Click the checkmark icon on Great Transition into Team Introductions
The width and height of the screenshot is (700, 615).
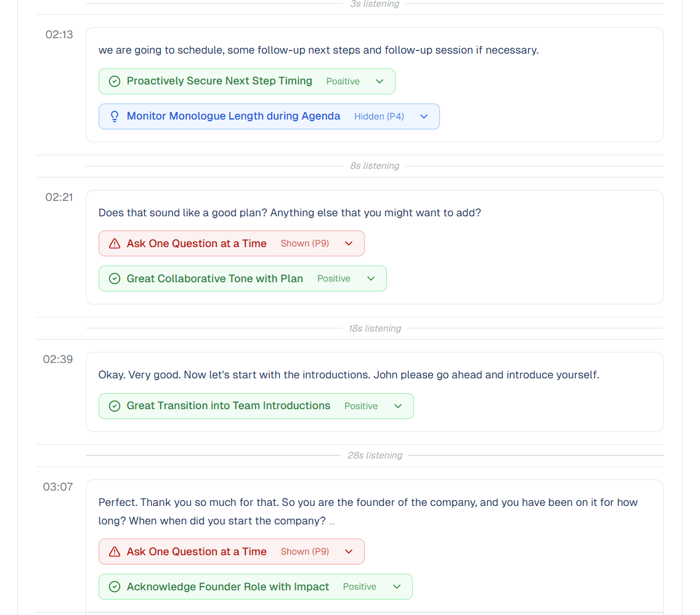pos(115,405)
